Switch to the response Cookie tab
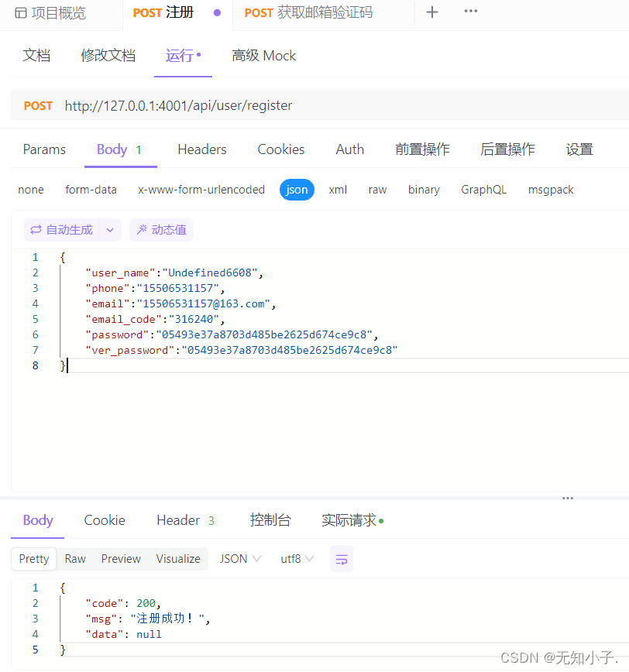Viewport: 629px width, 672px height. 104,519
